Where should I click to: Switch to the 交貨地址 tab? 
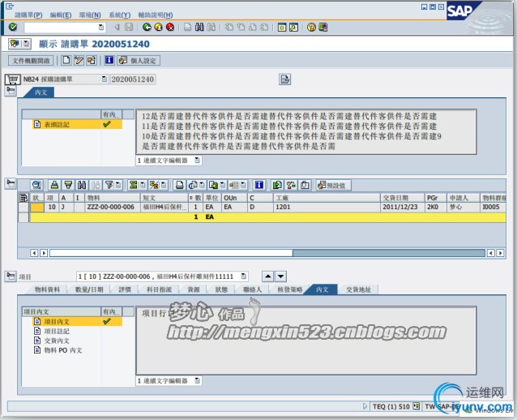(359, 289)
